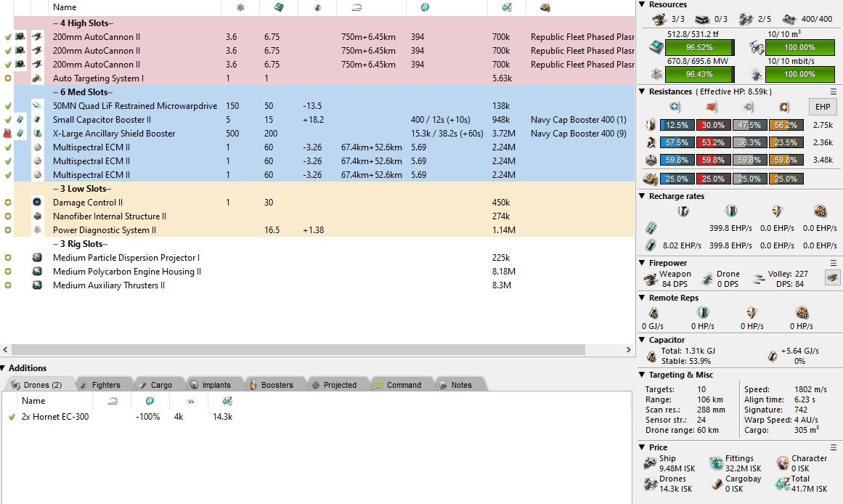The width and height of the screenshot is (843, 504).
Task: Click the Name column header in fitting list
Action: click(65, 7)
